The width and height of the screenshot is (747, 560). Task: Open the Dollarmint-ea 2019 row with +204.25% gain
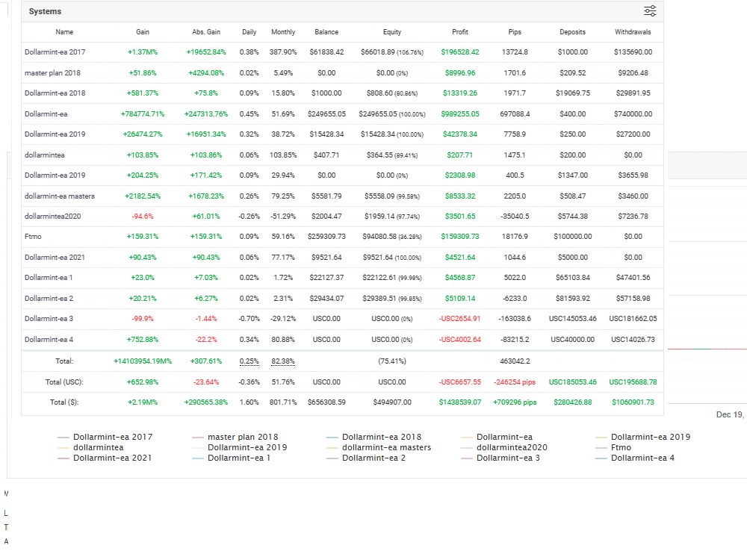(x=342, y=175)
